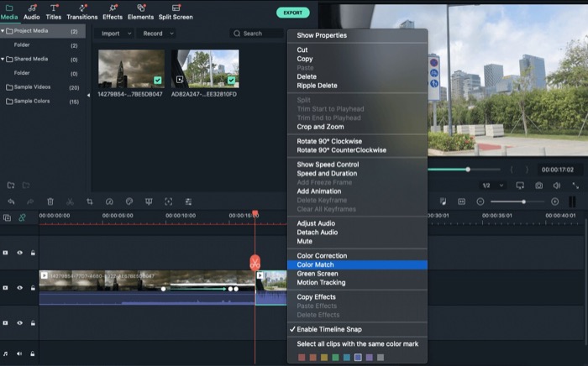Collapse the Shared Media tree

[x=3, y=59]
